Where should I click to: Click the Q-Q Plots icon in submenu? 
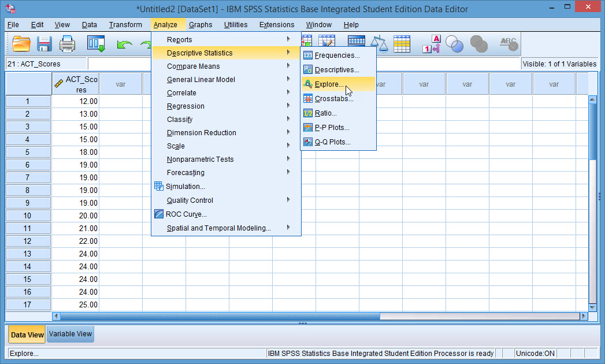307,142
